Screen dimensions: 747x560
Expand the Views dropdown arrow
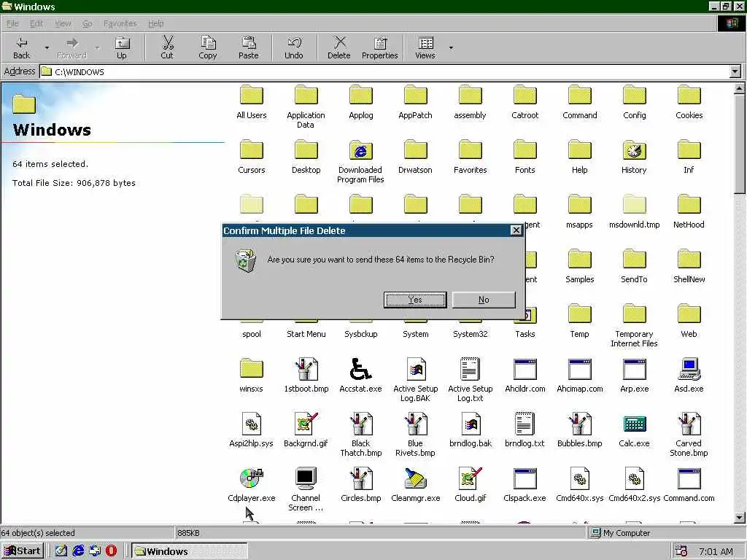[451, 47]
